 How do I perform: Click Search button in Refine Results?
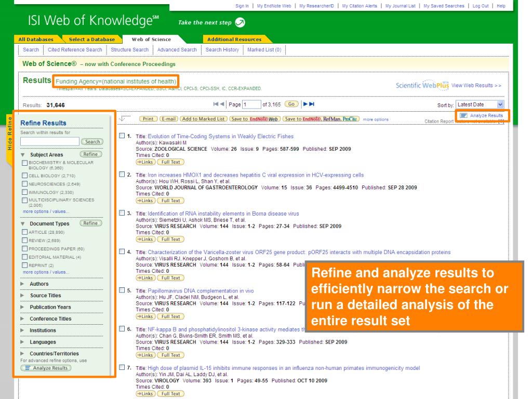pos(92,141)
